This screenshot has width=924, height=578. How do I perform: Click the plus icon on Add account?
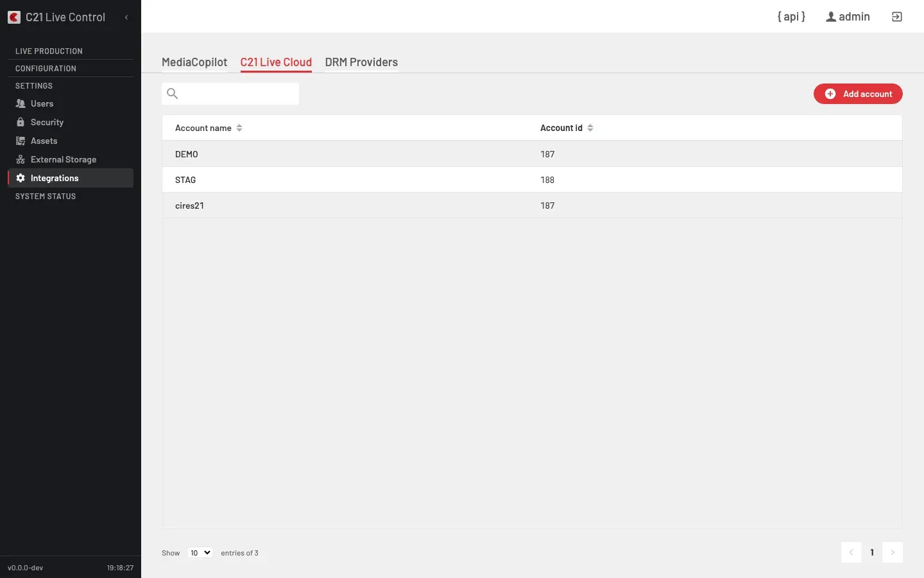coord(830,94)
